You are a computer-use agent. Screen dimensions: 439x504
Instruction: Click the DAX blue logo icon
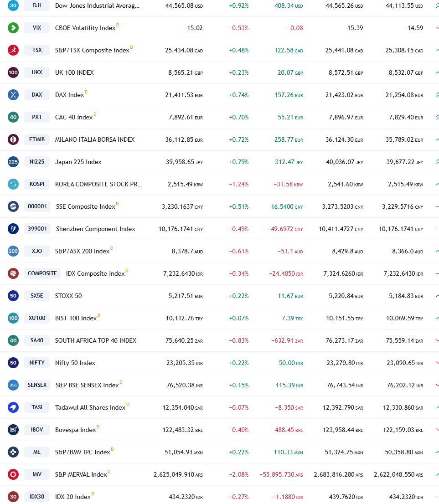(x=13, y=95)
